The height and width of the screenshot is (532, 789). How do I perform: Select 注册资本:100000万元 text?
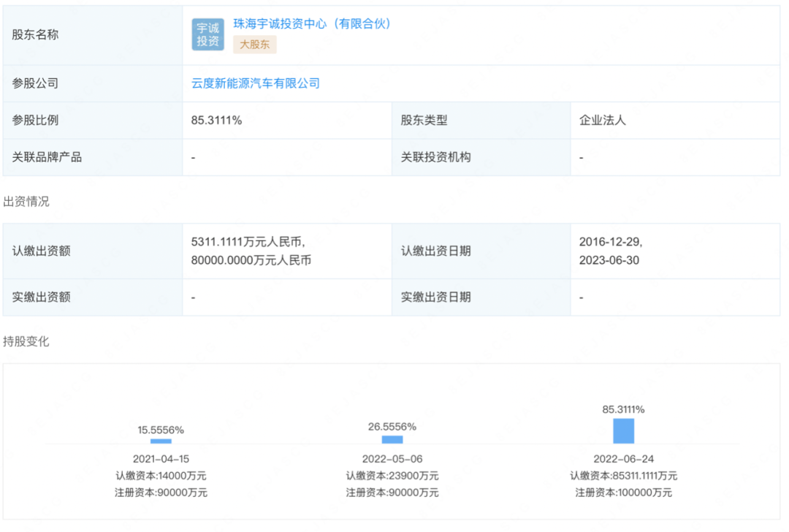click(x=623, y=493)
